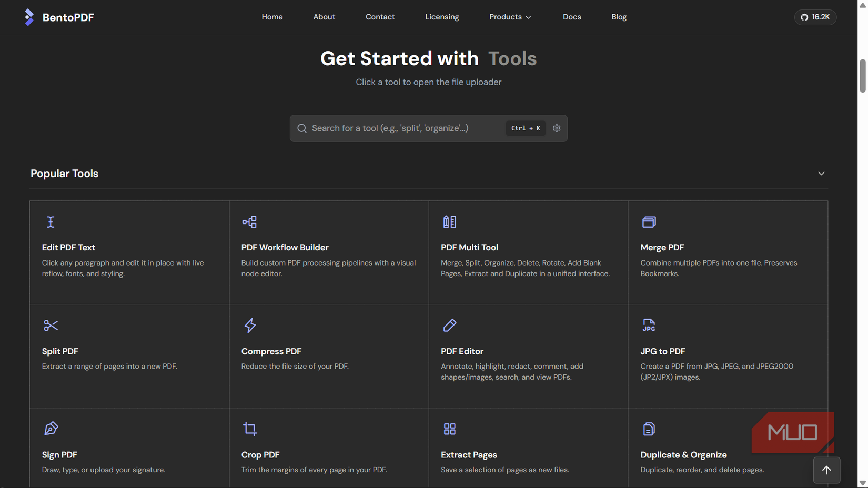Visit the Blog link

tap(619, 17)
